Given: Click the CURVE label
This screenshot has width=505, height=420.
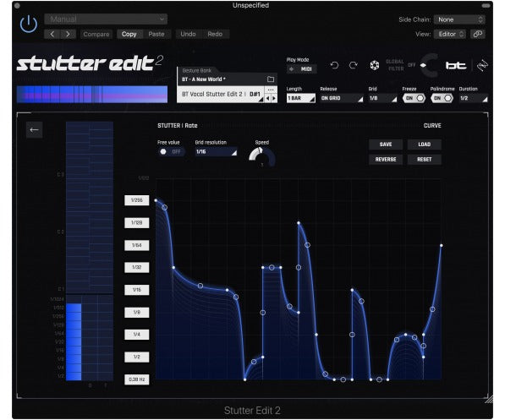Looking at the screenshot, I should [432, 126].
